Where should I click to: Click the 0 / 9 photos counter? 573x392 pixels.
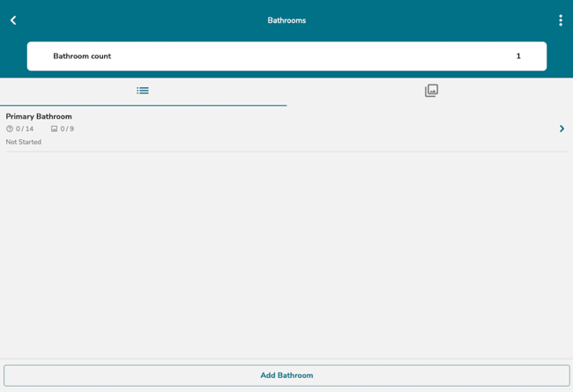pyautogui.click(x=67, y=129)
